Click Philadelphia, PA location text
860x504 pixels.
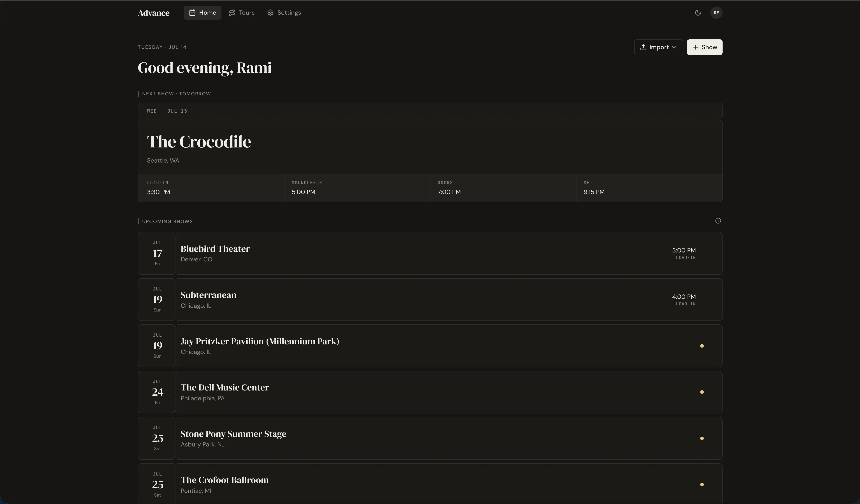tap(202, 398)
